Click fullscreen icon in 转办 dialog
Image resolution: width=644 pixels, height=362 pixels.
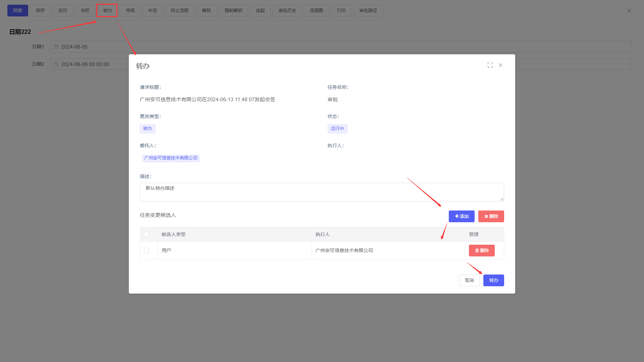[x=490, y=65]
